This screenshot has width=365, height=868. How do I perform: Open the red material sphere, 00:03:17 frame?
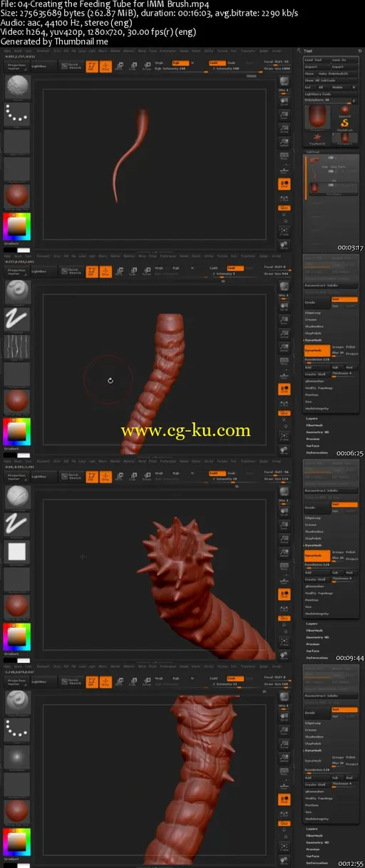(17, 197)
